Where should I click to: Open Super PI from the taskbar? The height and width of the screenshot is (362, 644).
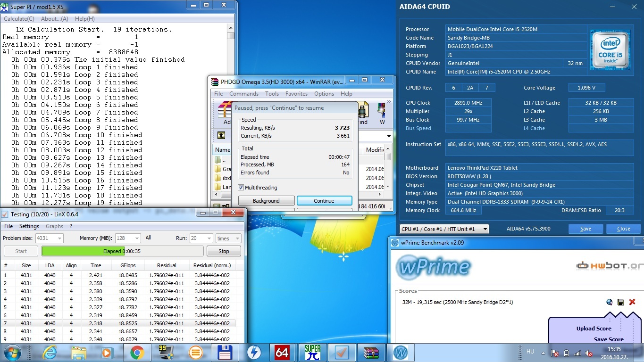coord(313,352)
